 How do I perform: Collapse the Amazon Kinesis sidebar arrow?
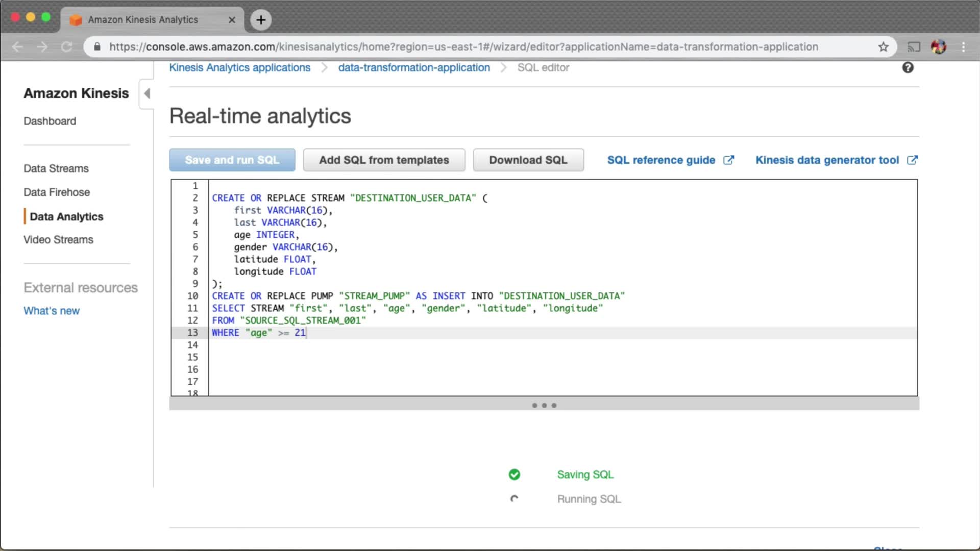click(x=147, y=93)
